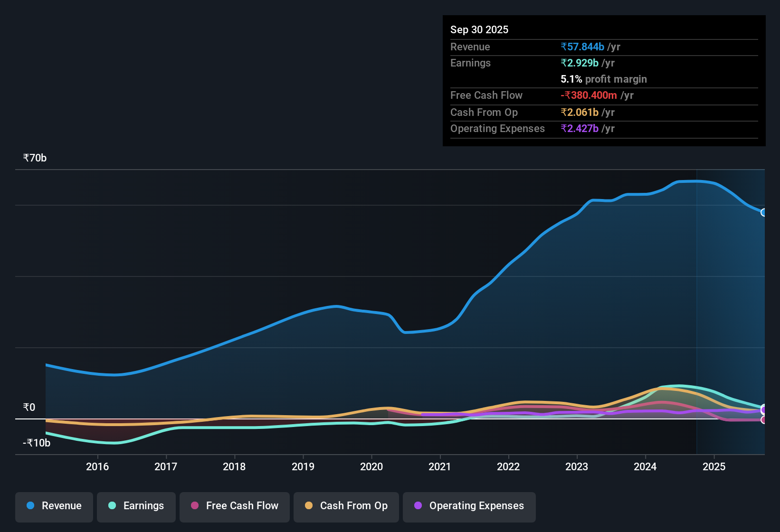This screenshot has width=780, height=532.
Task: Click the ₹70b gridline label
Action: (34, 158)
